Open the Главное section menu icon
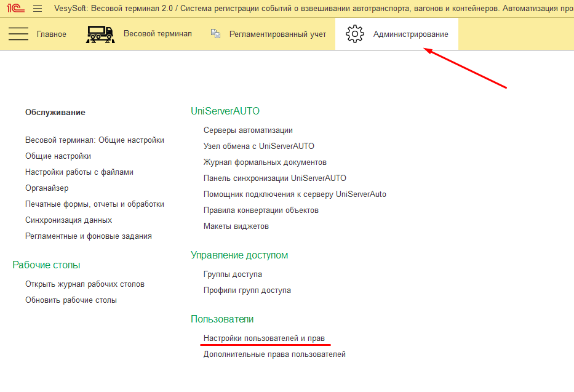 18,34
